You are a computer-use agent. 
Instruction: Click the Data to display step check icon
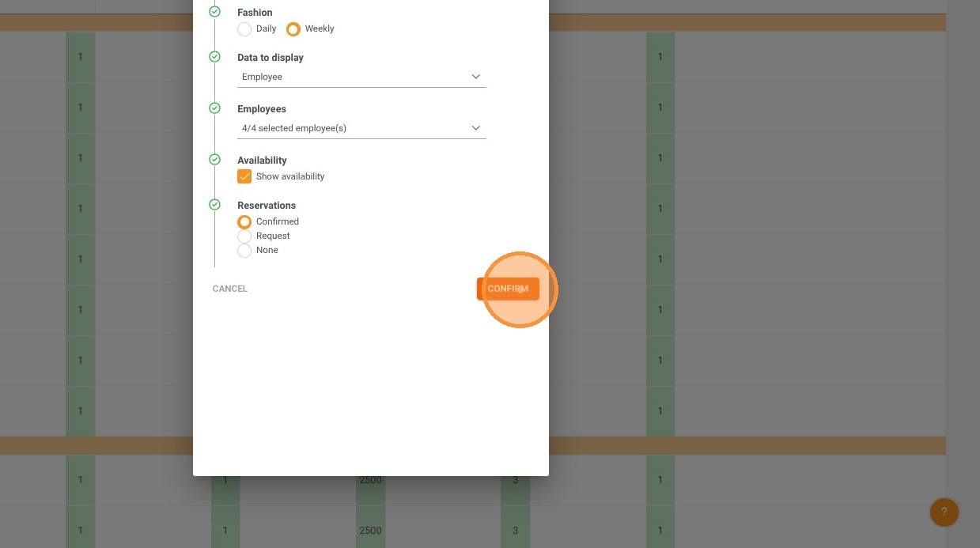[214, 57]
